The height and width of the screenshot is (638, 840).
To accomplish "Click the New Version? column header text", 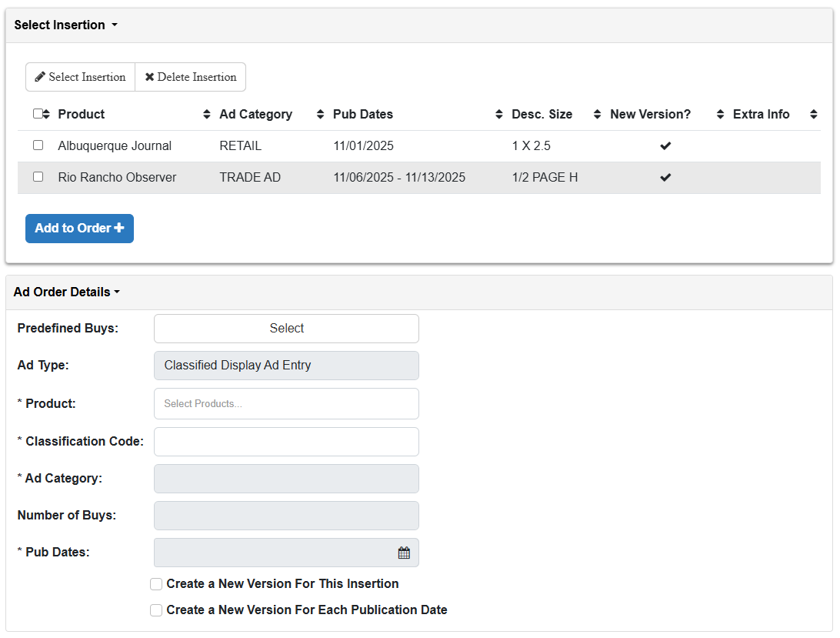I will pyautogui.click(x=650, y=114).
